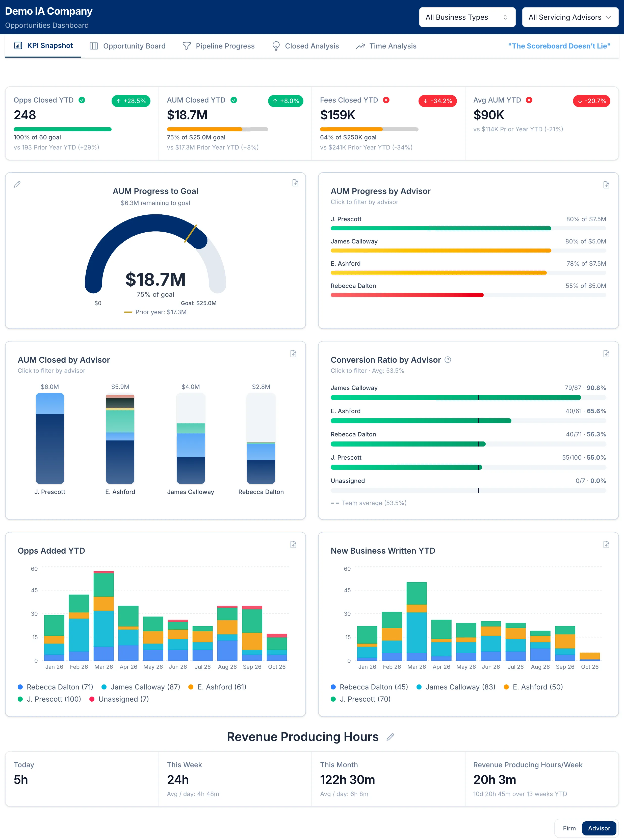Select the Unassigned conversion ratio row
The height and width of the screenshot is (840, 624).
[468, 485]
